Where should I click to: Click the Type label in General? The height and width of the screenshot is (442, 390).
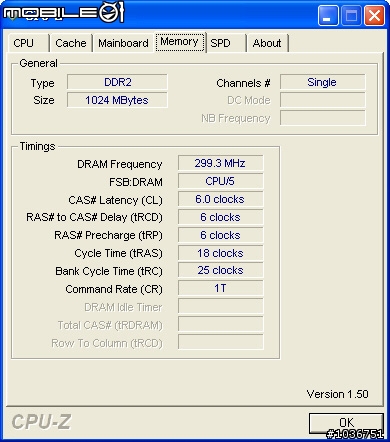(x=42, y=83)
